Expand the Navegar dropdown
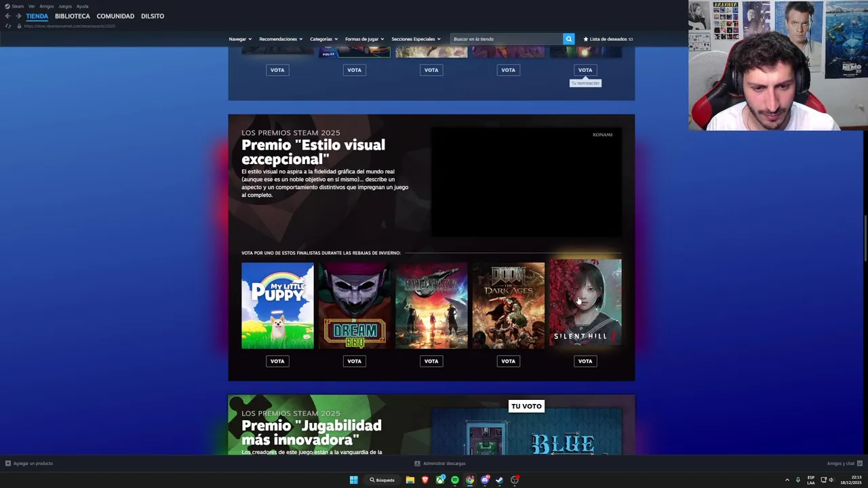 pyautogui.click(x=240, y=39)
